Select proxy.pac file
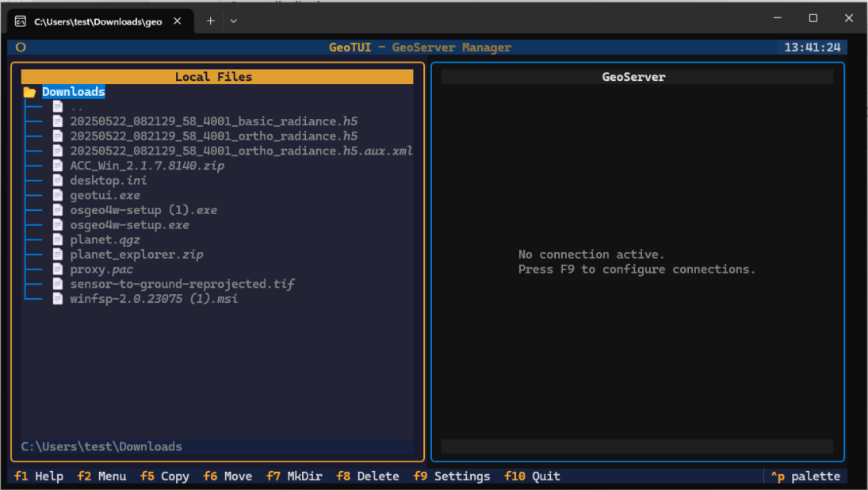The height and width of the screenshot is (490, 868). pyautogui.click(x=101, y=269)
